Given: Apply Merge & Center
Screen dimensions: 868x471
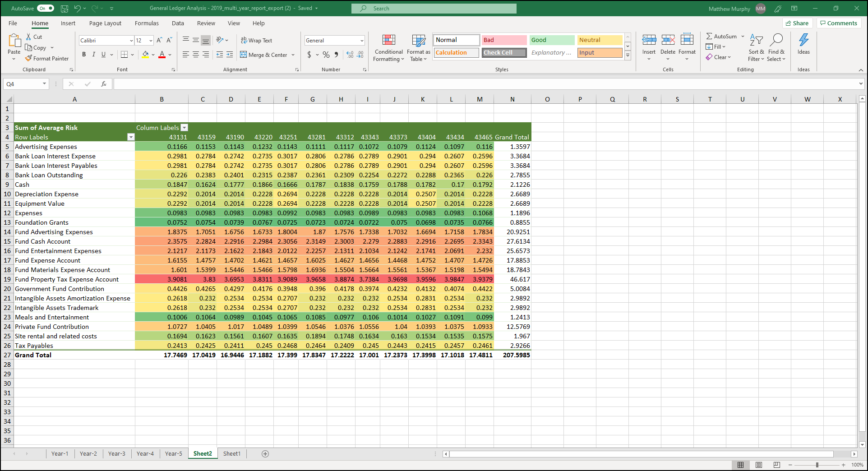Looking at the screenshot, I should [x=264, y=55].
